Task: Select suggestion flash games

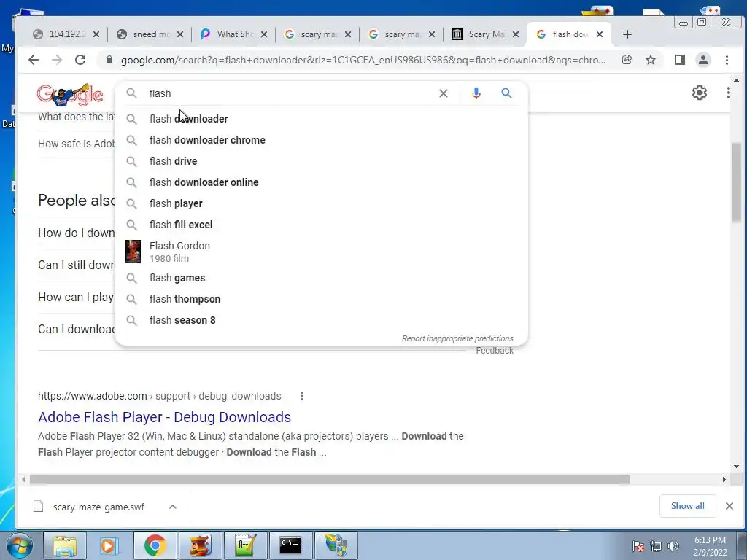Action: pyautogui.click(x=321, y=278)
